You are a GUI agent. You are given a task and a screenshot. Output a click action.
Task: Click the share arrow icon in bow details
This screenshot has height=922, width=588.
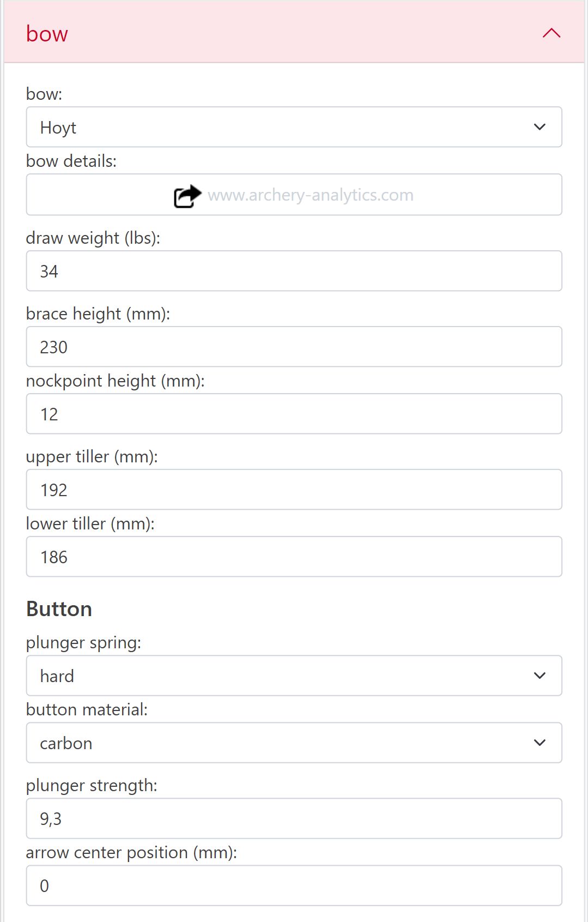tap(187, 196)
